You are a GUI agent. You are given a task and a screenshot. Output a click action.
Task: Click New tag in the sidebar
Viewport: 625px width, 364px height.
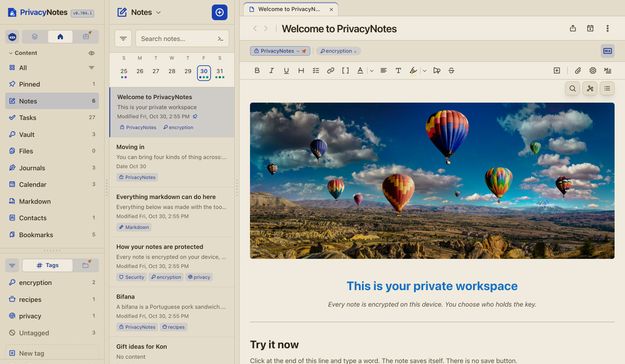pos(52,353)
